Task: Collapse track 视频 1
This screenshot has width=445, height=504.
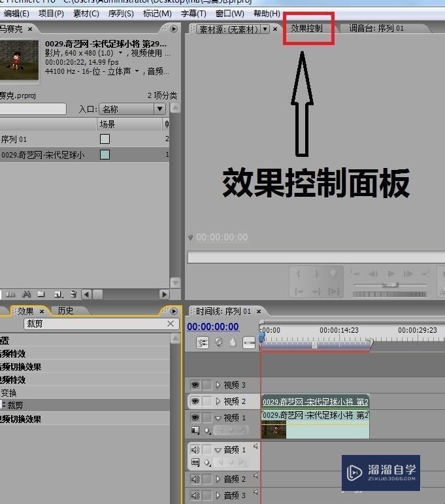Action: tap(218, 418)
